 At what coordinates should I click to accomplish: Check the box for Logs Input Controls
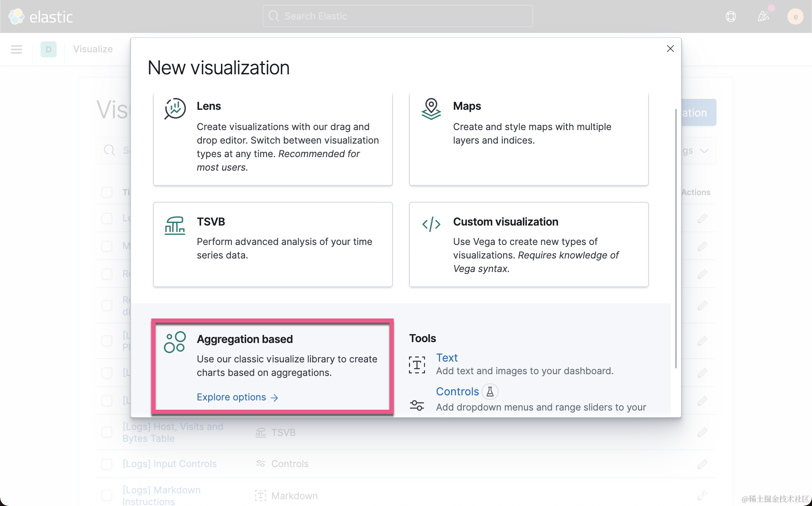click(107, 464)
